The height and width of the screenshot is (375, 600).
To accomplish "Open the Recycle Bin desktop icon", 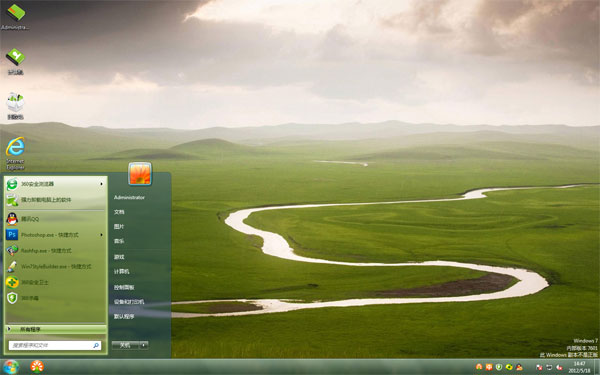I will point(15,106).
